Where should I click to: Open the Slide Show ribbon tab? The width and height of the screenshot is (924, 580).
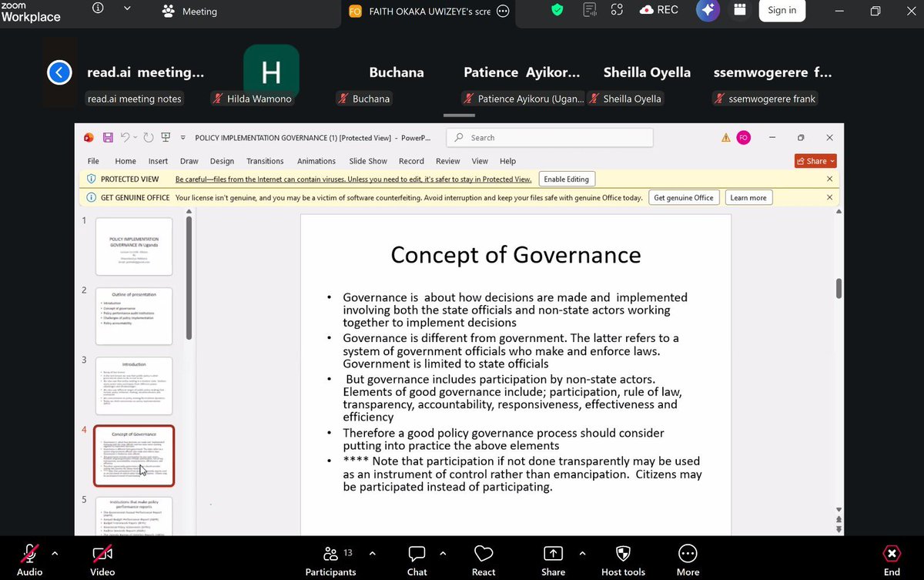pos(368,161)
